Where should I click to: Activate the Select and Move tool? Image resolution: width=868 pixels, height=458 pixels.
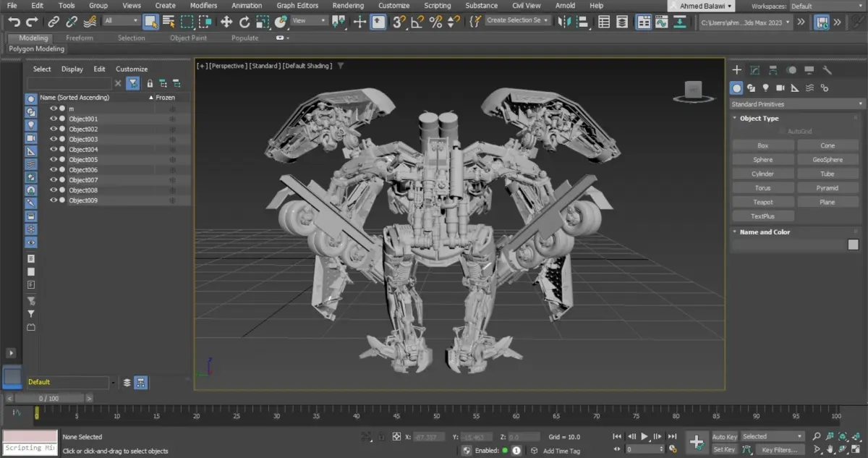tap(226, 22)
